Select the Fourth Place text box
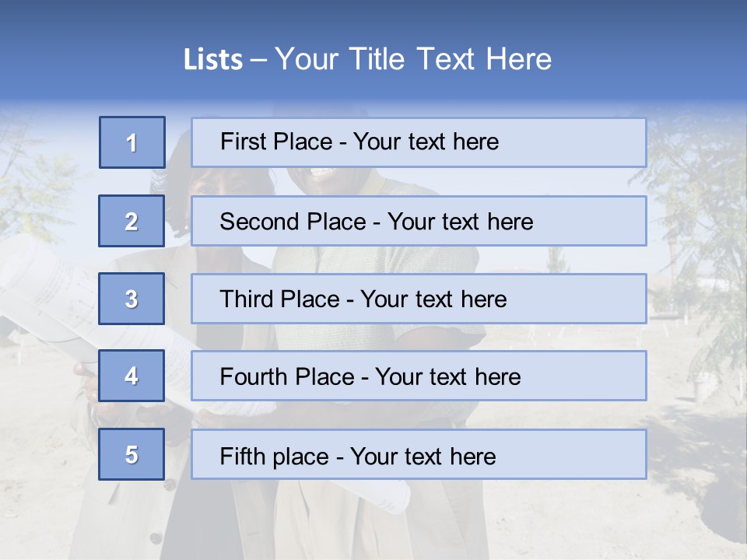 click(419, 376)
